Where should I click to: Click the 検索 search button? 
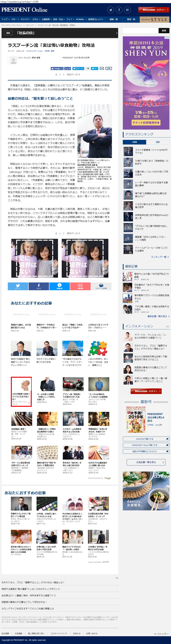164,30
